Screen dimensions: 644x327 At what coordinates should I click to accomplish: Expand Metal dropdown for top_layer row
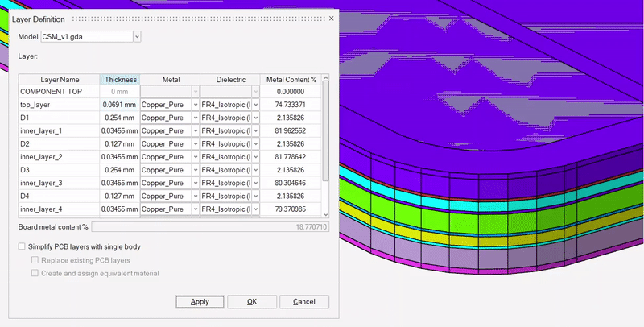pyautogui.click(x=196, y=105)
